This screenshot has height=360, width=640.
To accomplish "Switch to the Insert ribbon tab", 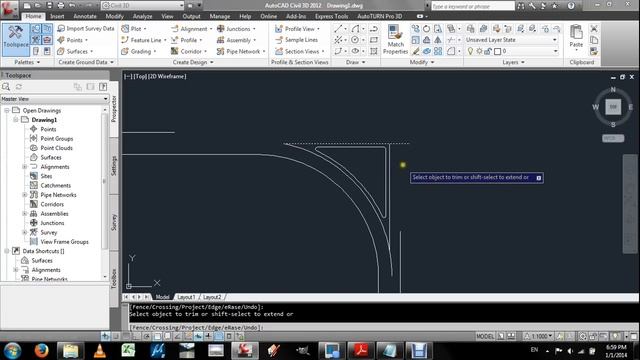I will (x=57, y=16).
